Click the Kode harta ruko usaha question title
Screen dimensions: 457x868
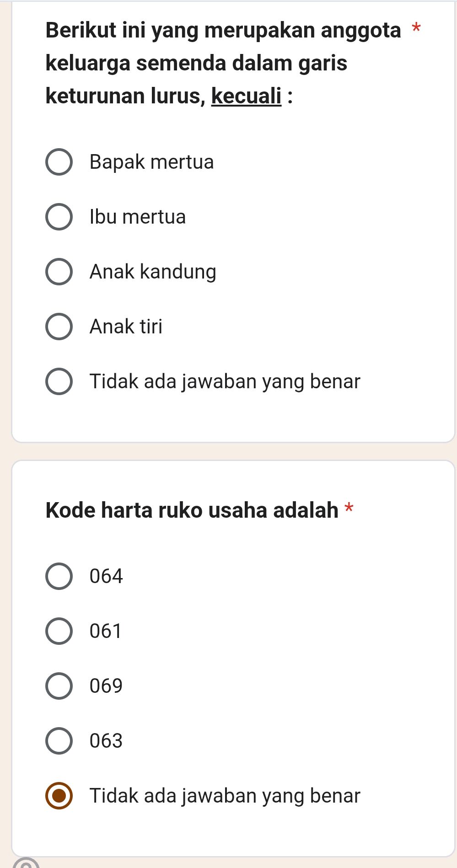pyautogui.click(x=192, y=509)
